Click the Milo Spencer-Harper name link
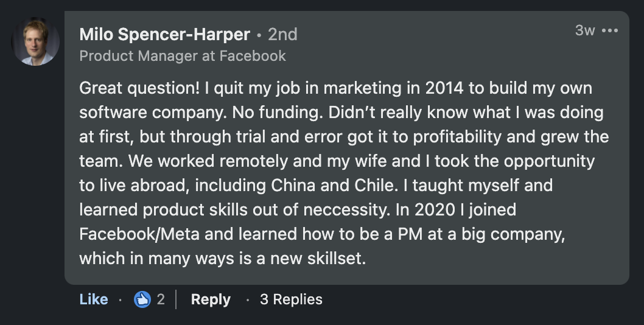 coord(164,34)
